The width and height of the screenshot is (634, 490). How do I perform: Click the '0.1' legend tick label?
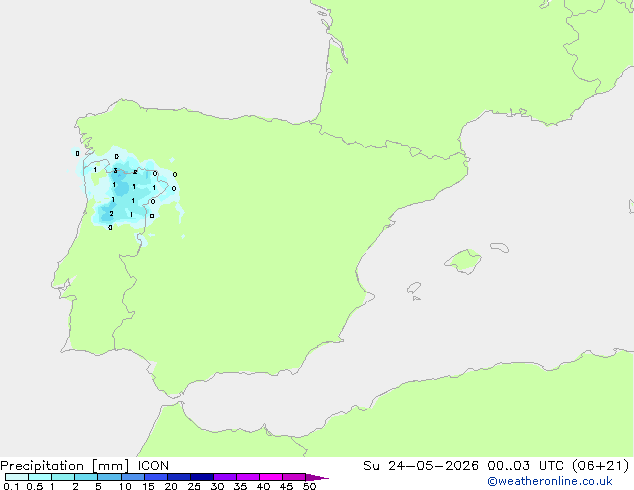pyautogui.click(x=11, y=486)
